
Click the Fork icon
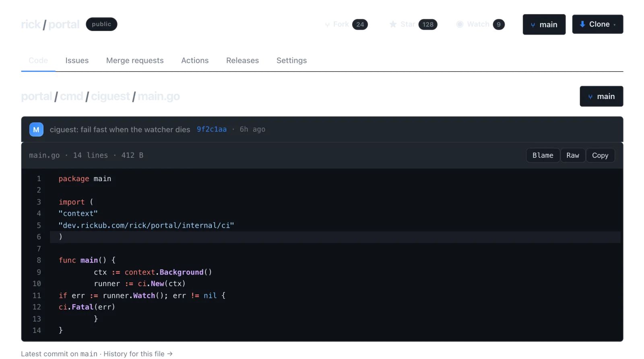click(327, 25)
